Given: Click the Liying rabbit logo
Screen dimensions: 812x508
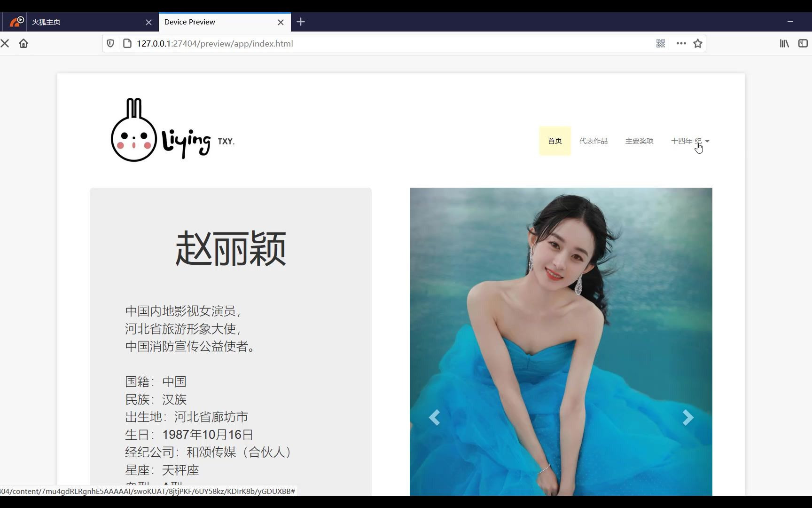Looking at the screenshot, I should tap(161, 130).
